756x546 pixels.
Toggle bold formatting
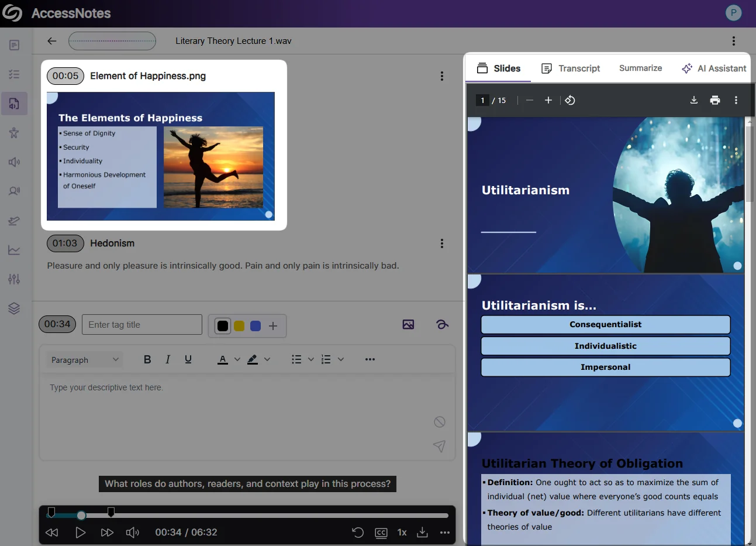tap(147, 359)
